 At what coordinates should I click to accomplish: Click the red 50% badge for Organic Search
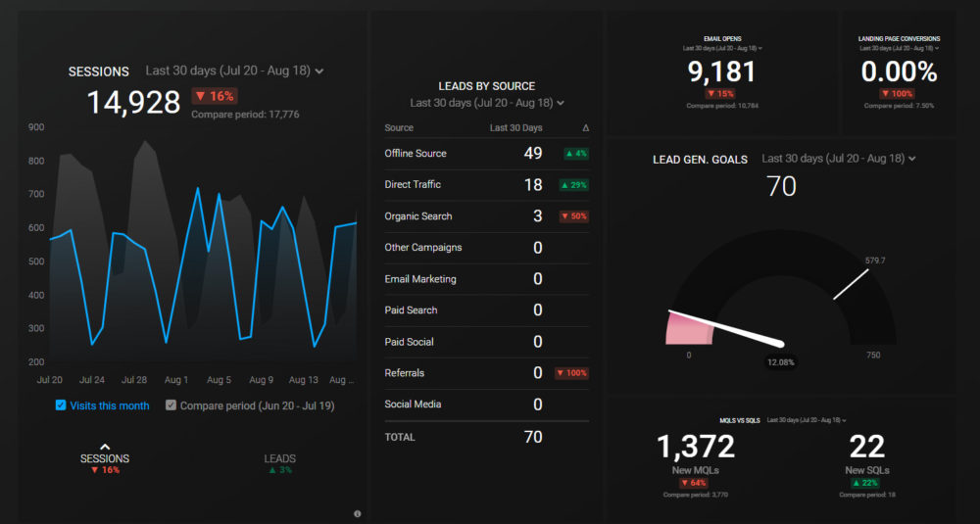[573, 216]
